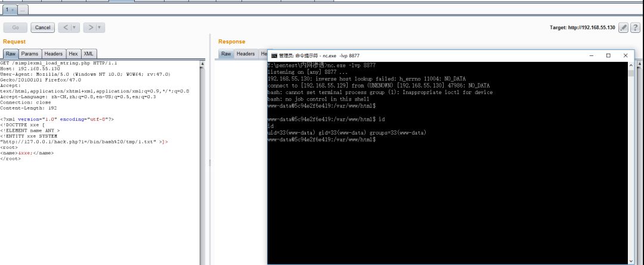Click 'bash: no job control' terminal line

coord(318,99)
